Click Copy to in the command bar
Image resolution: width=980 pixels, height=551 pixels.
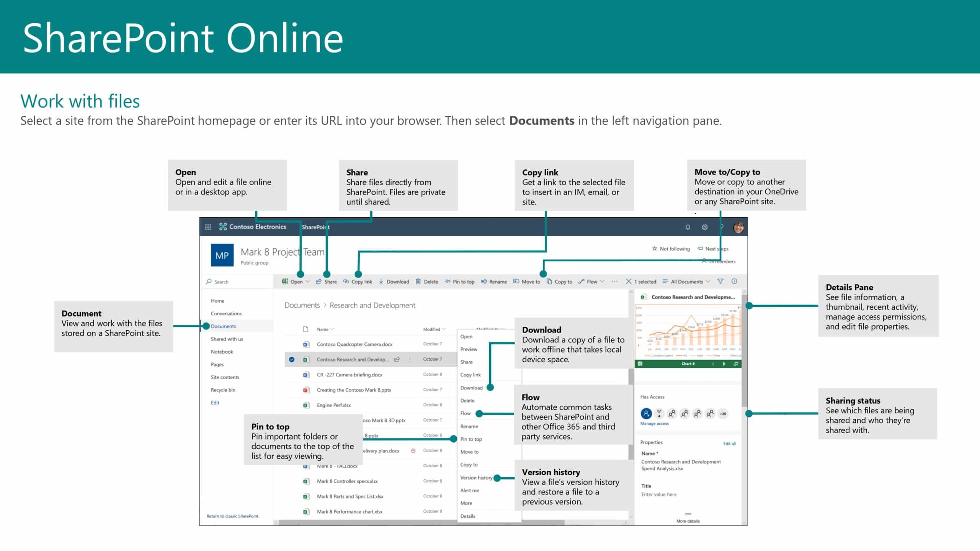(559, 282)
